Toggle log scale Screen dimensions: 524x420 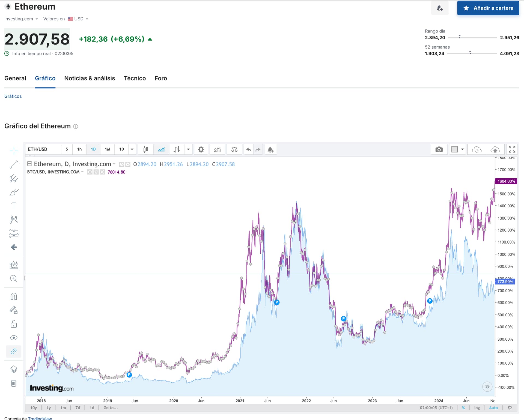point(477,408)
